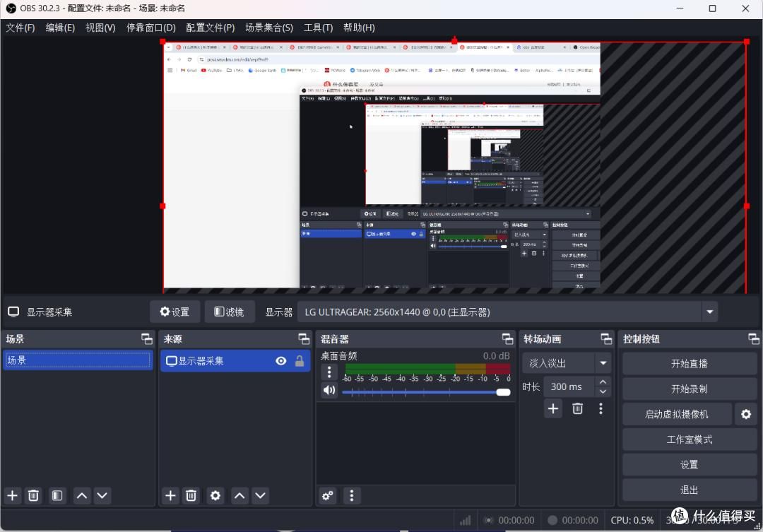The image size is (763, 532).
Task: Open scene filters icon
Action: tap(57, 495)
